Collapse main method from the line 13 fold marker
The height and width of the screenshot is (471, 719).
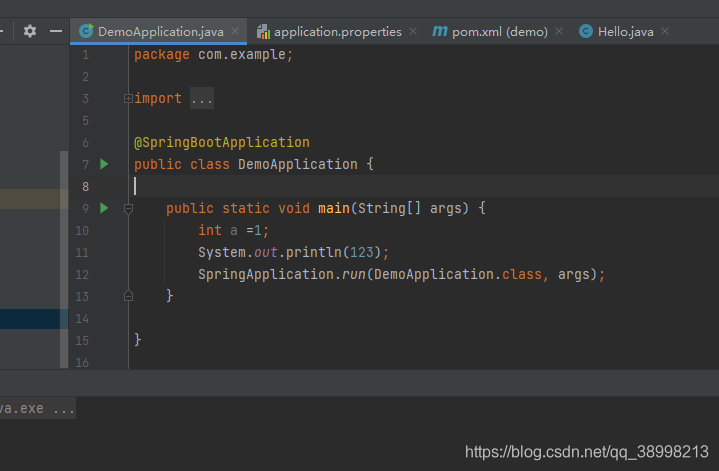pyautogui.click(x=128, y=296)
